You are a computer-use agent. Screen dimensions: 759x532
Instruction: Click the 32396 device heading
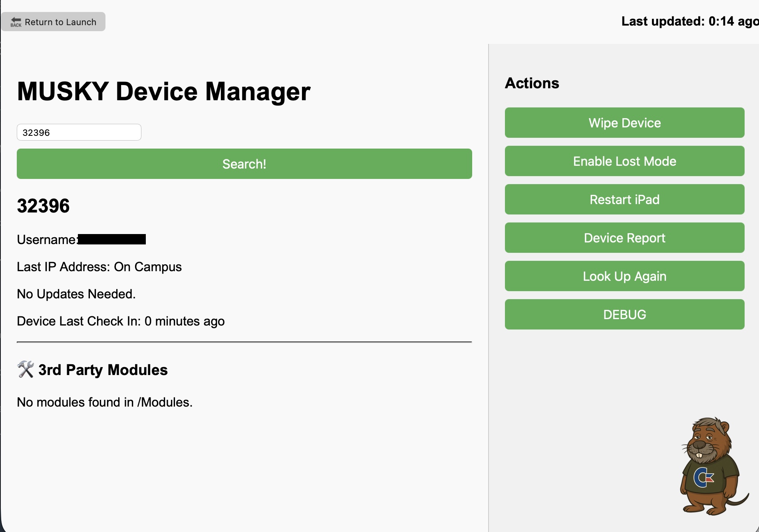click(x=43, y=206)
